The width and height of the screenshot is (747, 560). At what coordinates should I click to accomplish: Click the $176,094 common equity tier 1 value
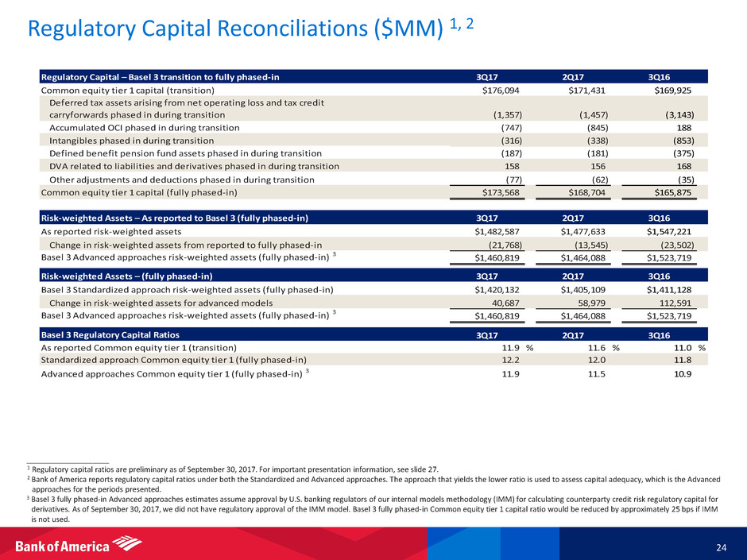point(497,90)
